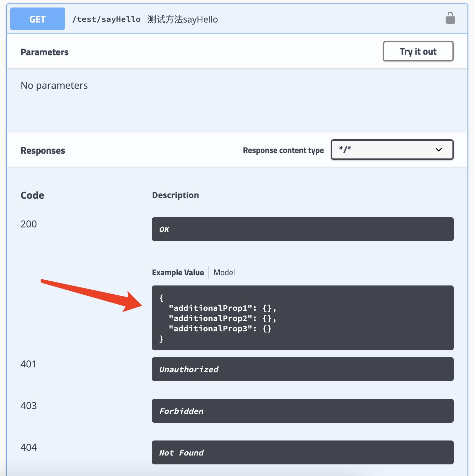The height and width of the screenshot is (476, 475).
Task: Click the GET method badge
Action: [x=38, y=19]
